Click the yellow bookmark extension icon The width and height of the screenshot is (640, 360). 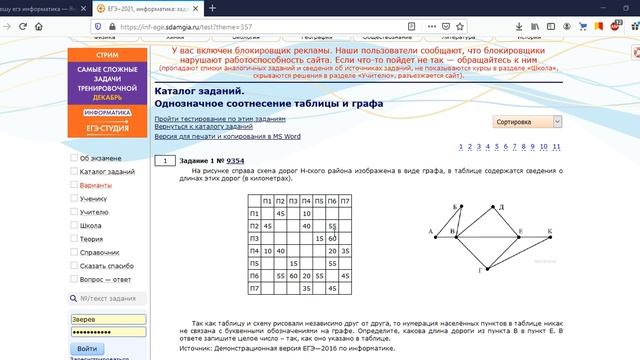599,27
